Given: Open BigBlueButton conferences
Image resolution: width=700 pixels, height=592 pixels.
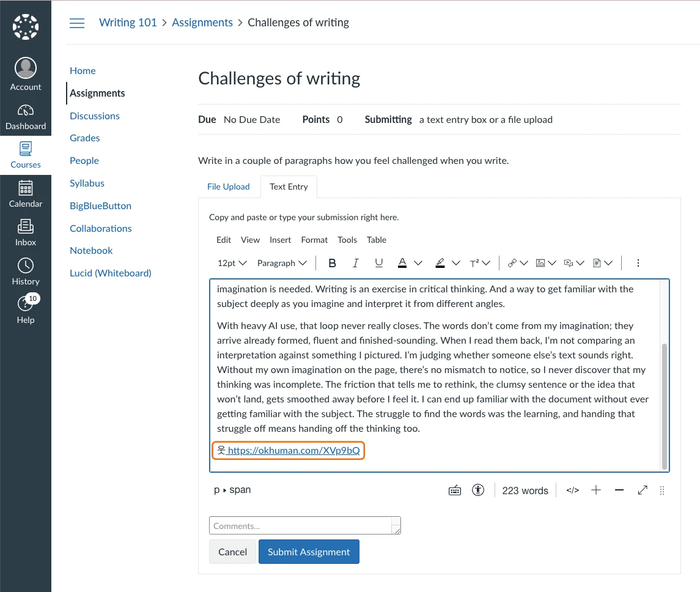Looking at the screenshot, I should click(100, 206).
